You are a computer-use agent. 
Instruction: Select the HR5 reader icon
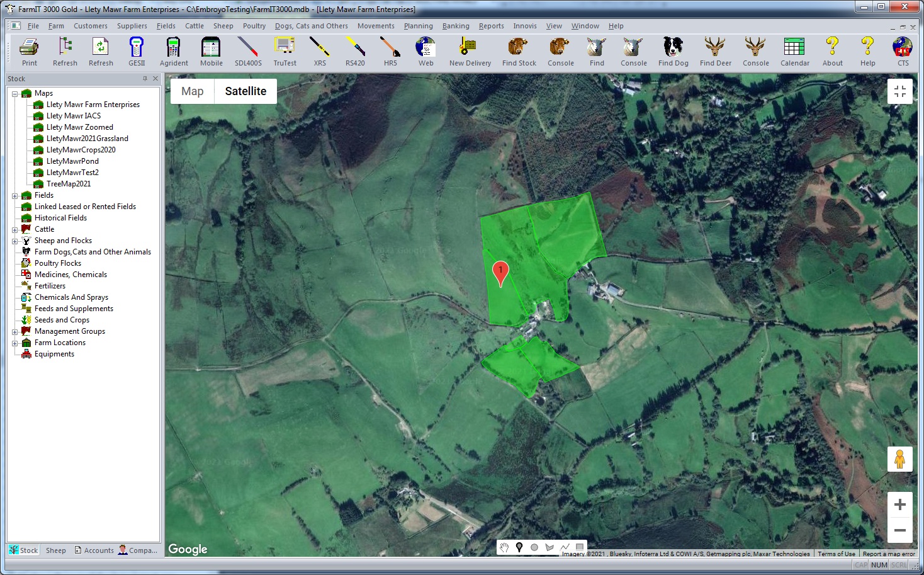390,51
